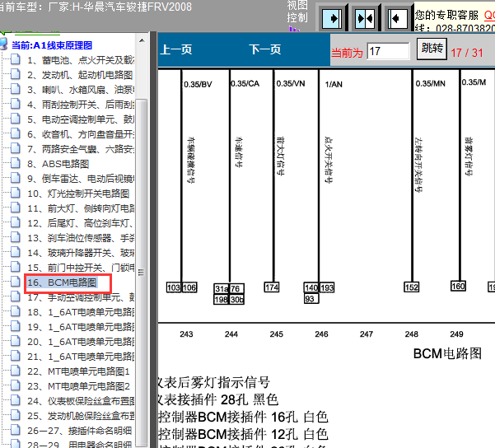Open item 3、喇叭、水箱风扇

81,90
